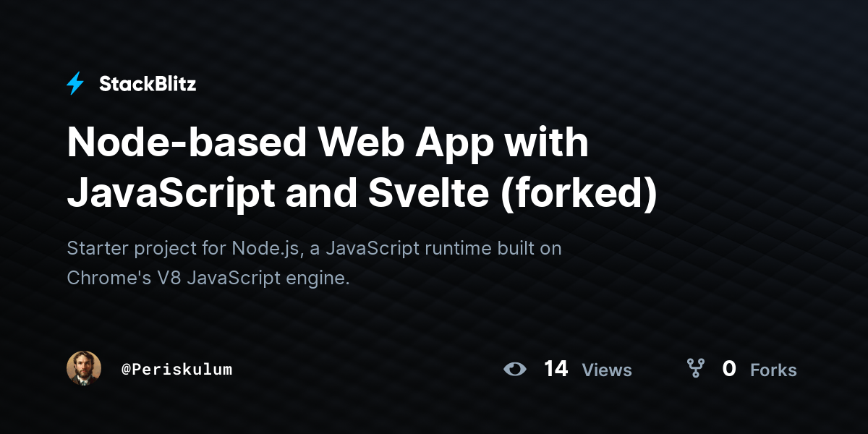The height and width of the screenshot is (434, 868).
Task: Click the eye Views icon
Action: coord(515,369)
